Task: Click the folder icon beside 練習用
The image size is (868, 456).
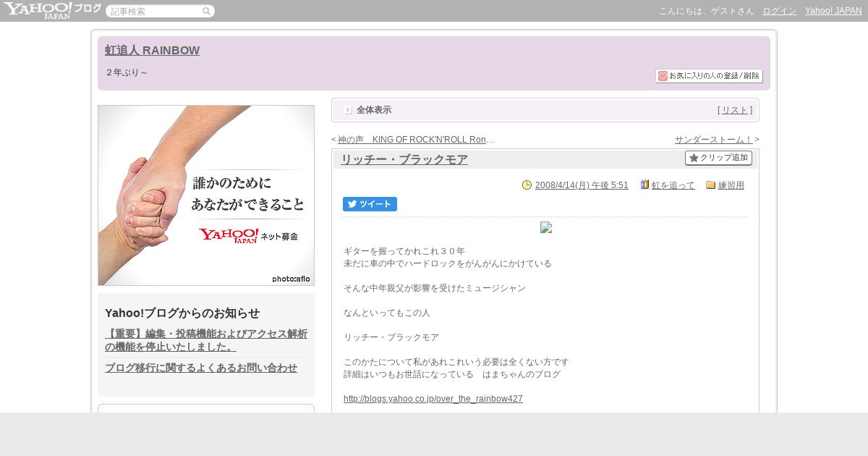Action: 710,185
